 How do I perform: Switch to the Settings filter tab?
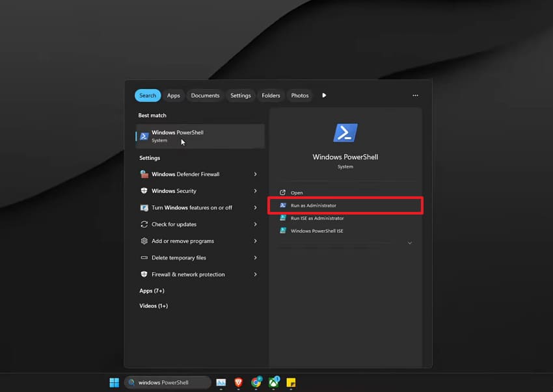[x=241, y=96]
